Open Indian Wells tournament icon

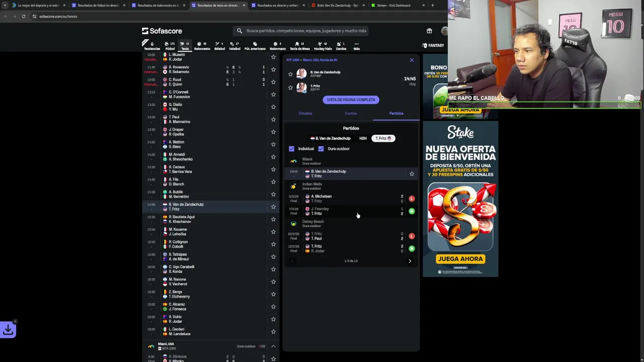pyautogui.click(x=293, y=187)
